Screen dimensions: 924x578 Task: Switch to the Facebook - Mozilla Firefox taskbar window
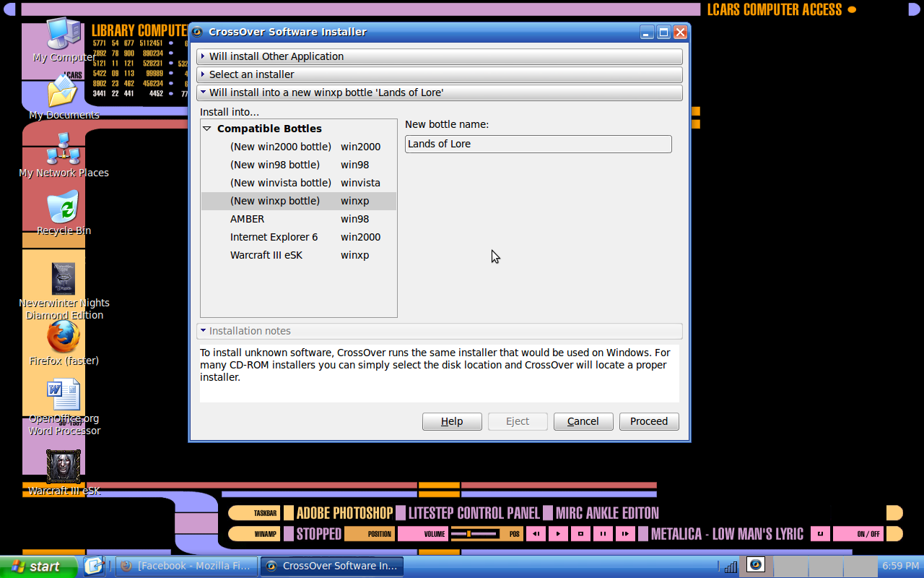click(187, 566)
